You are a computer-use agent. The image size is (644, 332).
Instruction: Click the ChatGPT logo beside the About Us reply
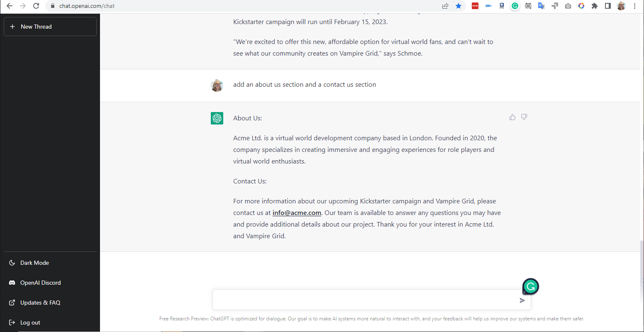217,118
